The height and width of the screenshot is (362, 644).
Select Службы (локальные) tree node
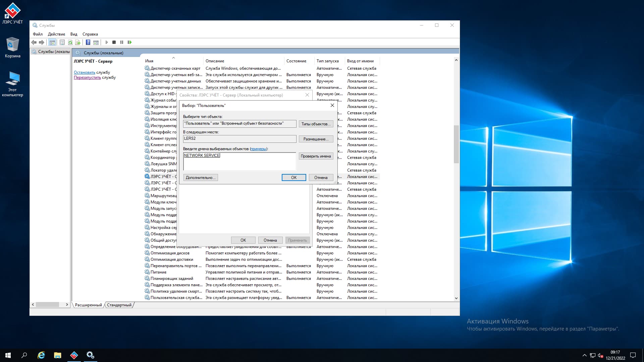point(51,52)
